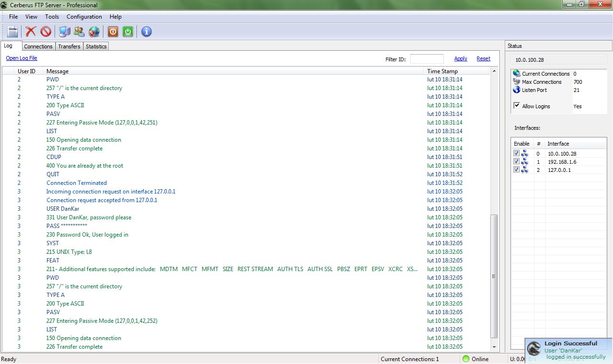Image resolution: width=613 pixels, height=364 pixels.
Task: Switch to the Statistics tab
Action: coord(96,46)
